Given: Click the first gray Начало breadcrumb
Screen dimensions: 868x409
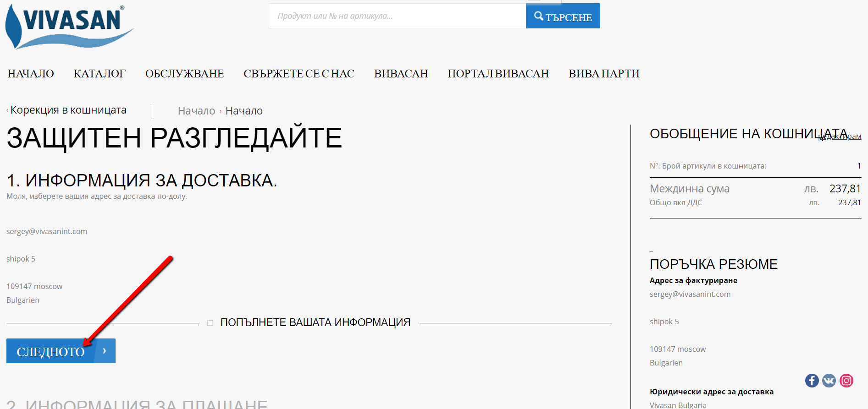Looking at the screenshot, I should (196, 111).
